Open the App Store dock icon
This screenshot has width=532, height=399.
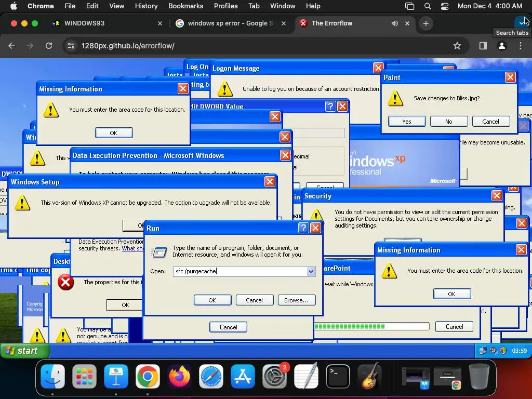pos(243,376)
